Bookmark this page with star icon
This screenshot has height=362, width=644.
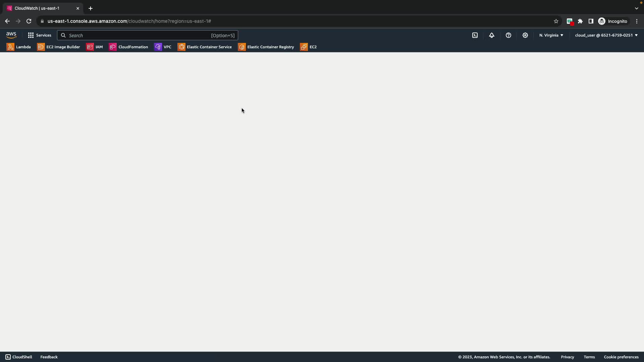pyautogui.click(x=556, y=21)
